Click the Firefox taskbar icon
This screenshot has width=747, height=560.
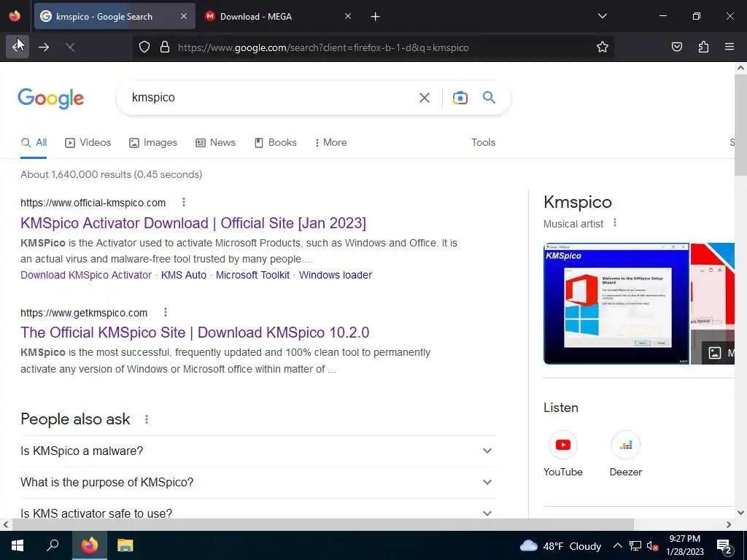pyautogui.click(x=89, y=545)
